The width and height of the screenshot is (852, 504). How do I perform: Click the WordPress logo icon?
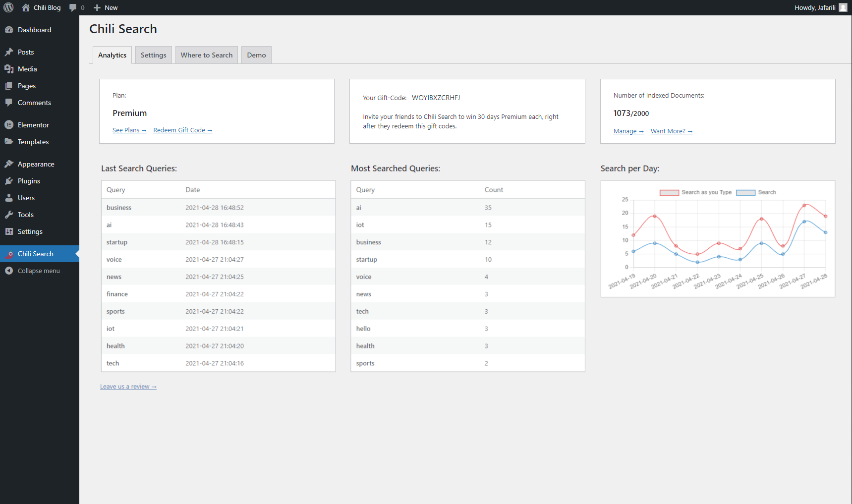point(8,7)
